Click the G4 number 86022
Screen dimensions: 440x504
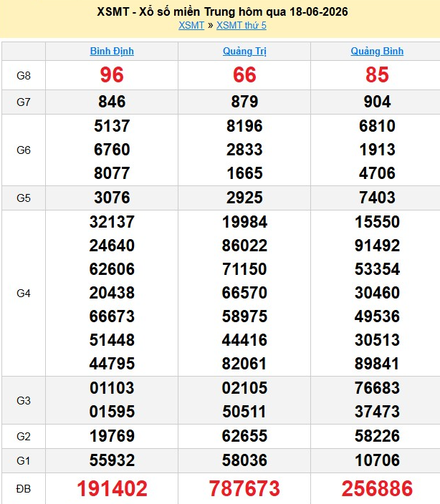[x=244, y=246]
